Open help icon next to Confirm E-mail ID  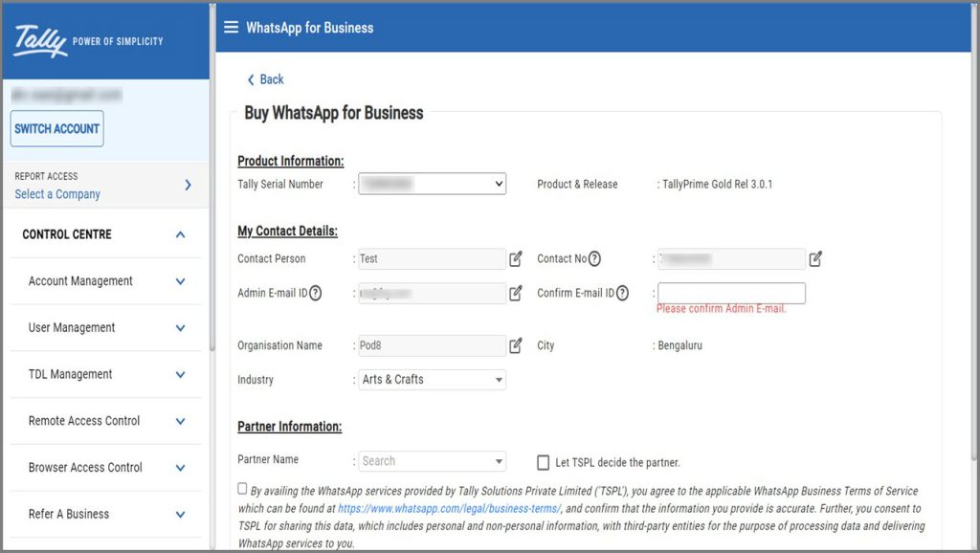click(x=622, y=293)
